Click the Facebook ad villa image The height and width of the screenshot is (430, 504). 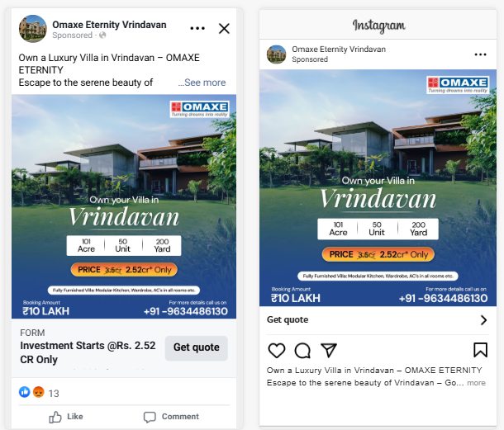[x=124, y=206]
